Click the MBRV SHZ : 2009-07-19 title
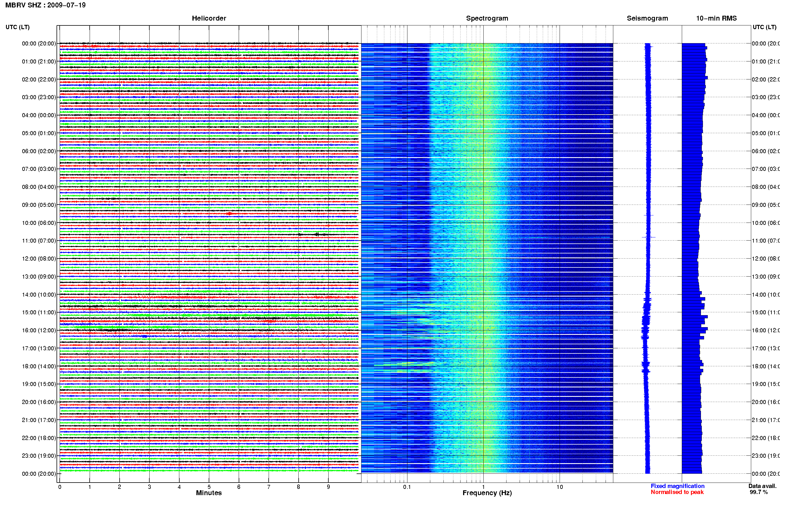This screenshot has height=508, width=812. pos(45,5)
